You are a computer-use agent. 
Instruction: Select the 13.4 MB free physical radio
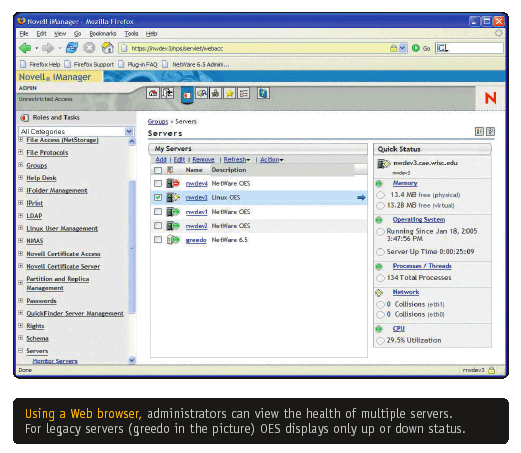(380, 195)
